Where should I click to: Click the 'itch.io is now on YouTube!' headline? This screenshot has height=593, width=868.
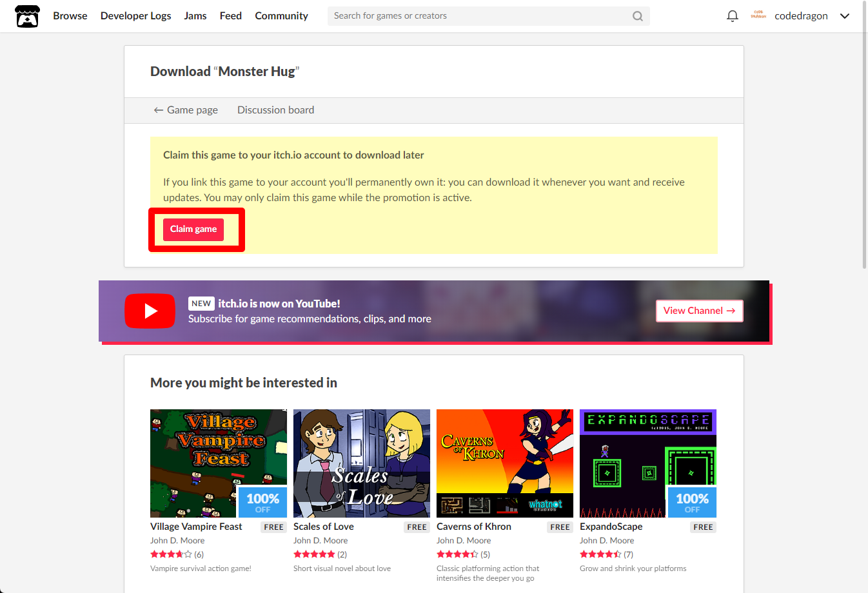point(279,304)
